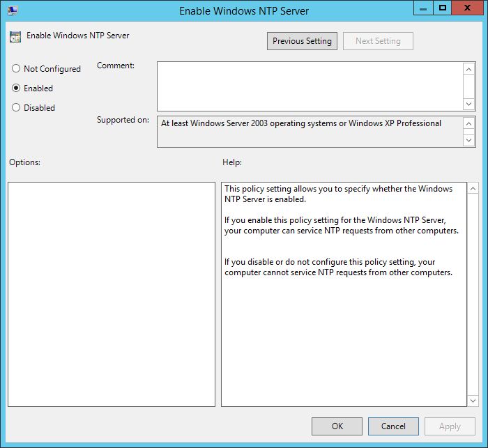The width and height of the screenshot is (488, 448).
Task: Confirm with the OK button
Action: point(337,426)
